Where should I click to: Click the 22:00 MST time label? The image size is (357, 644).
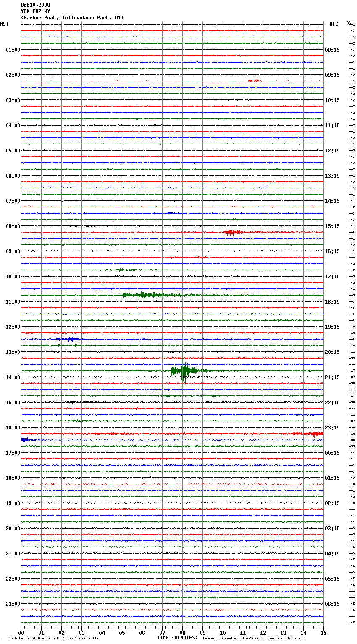[13, 579]
